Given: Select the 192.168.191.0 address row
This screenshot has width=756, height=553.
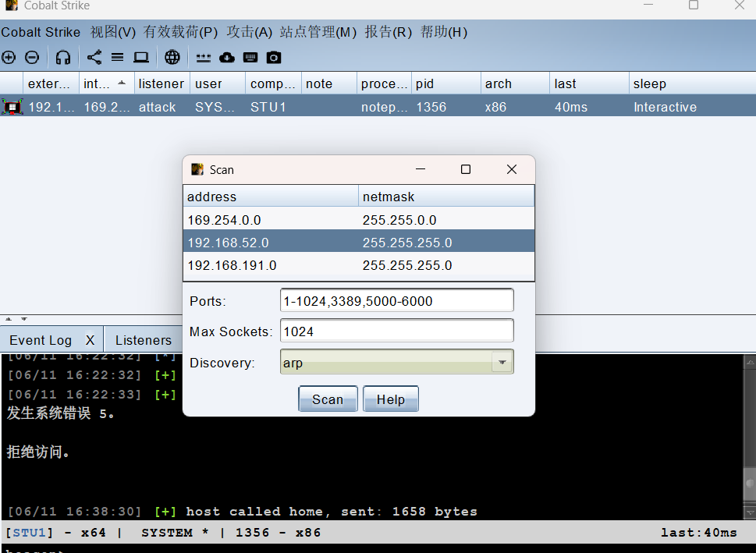Looking at the screenshot, I should pyautogui.click(x=359, y=264).
